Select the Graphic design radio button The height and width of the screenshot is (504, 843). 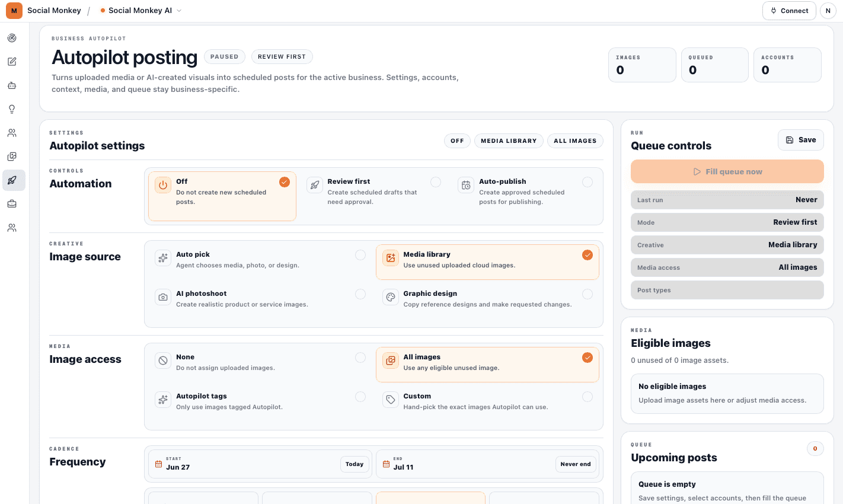(587, 294)
